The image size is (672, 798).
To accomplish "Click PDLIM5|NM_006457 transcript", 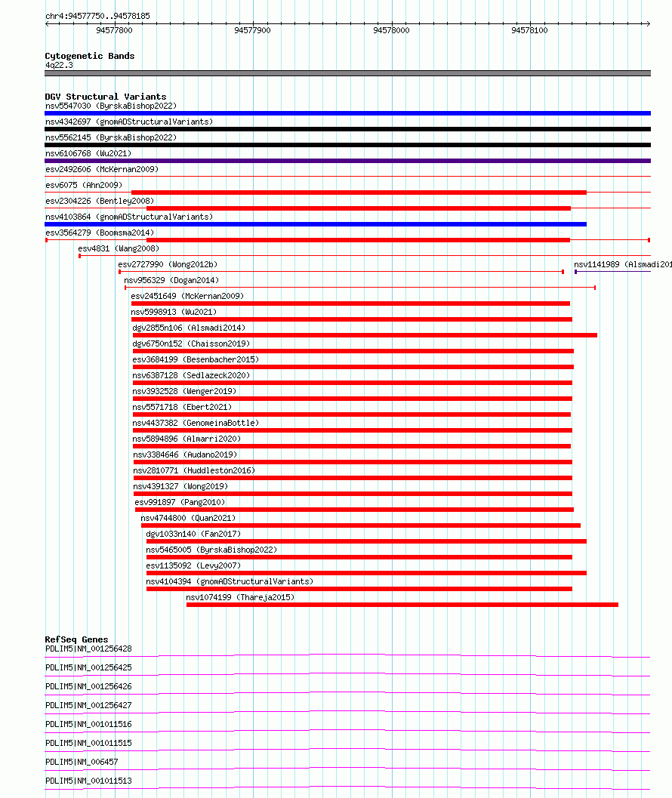I will click(x=82, y=762).
